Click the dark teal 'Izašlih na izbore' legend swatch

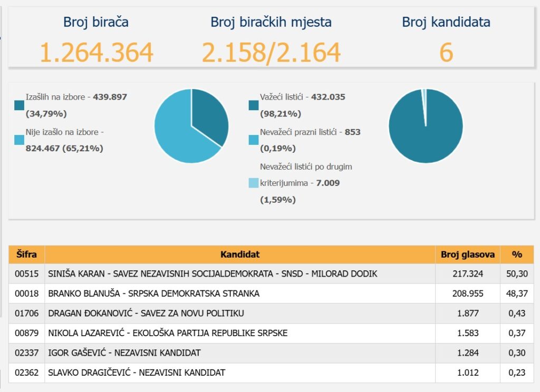(x=20, y=105)
